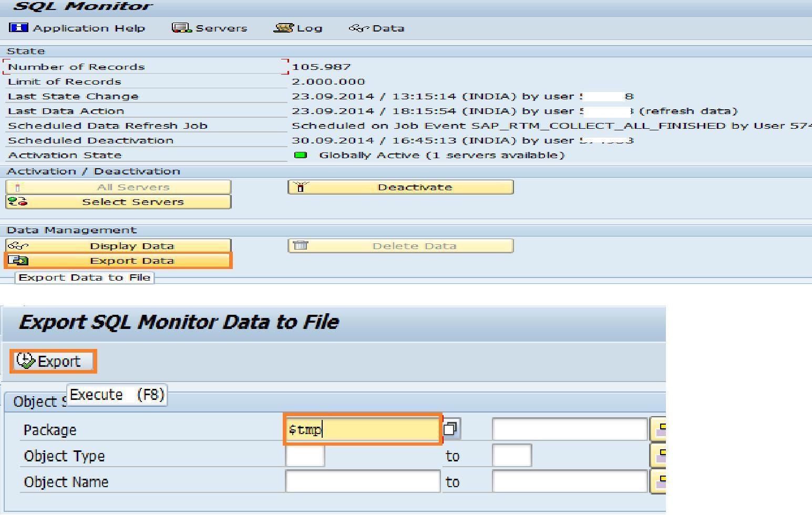
Task: Click the glasses icon on Display Data
Action: 17,245
